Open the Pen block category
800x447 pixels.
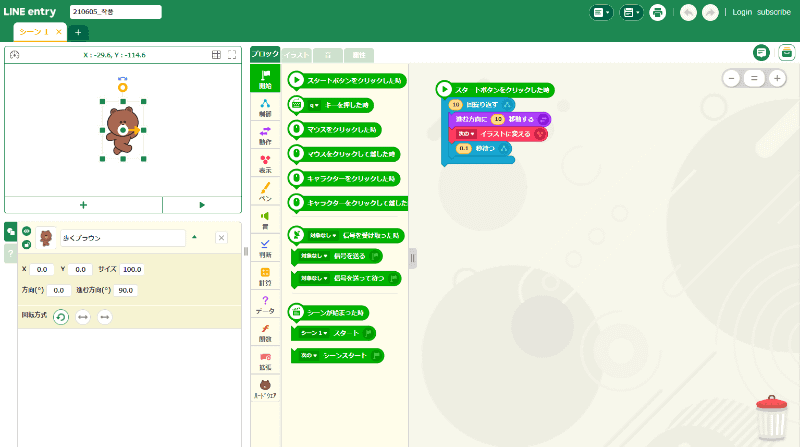(x=265, y=191)
